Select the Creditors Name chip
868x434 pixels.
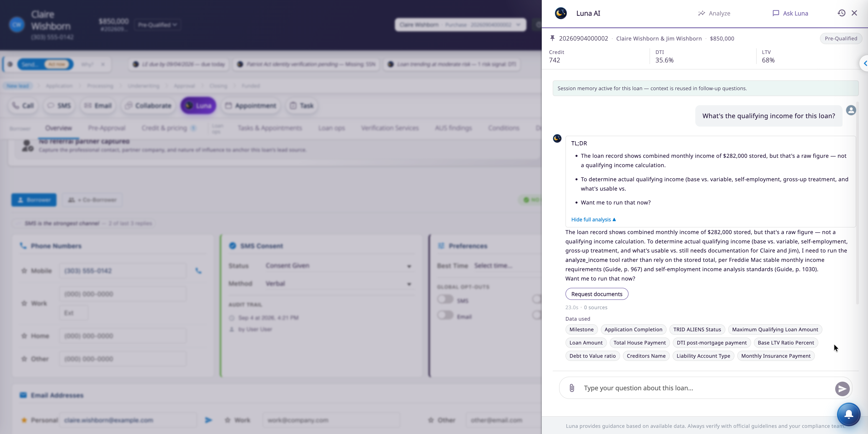(x=646, y=356)
